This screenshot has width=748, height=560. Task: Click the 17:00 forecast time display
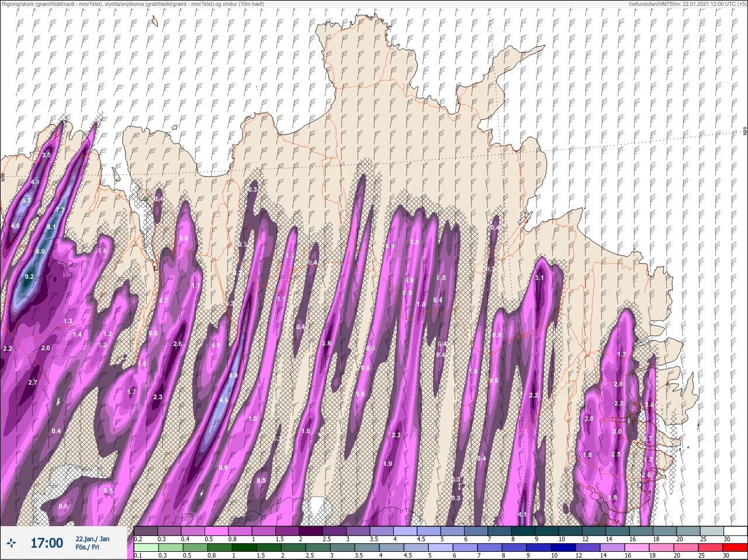[46, 543]
